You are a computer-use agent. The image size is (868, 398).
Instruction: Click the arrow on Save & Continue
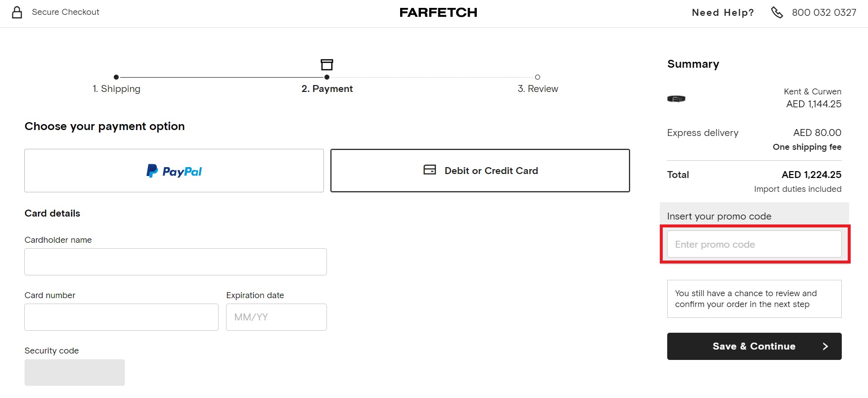coord(825,347)
